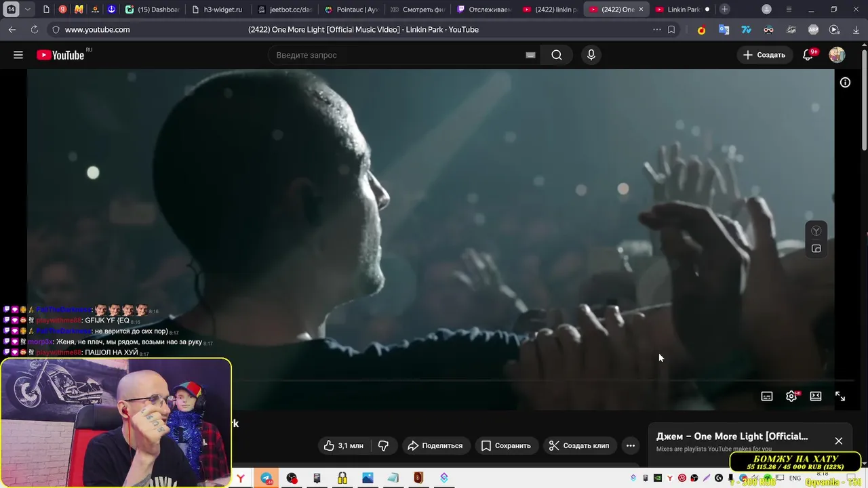Switch to the "(2422) linkin p" tab
The image size is (868, 488).
pos(549,9)
